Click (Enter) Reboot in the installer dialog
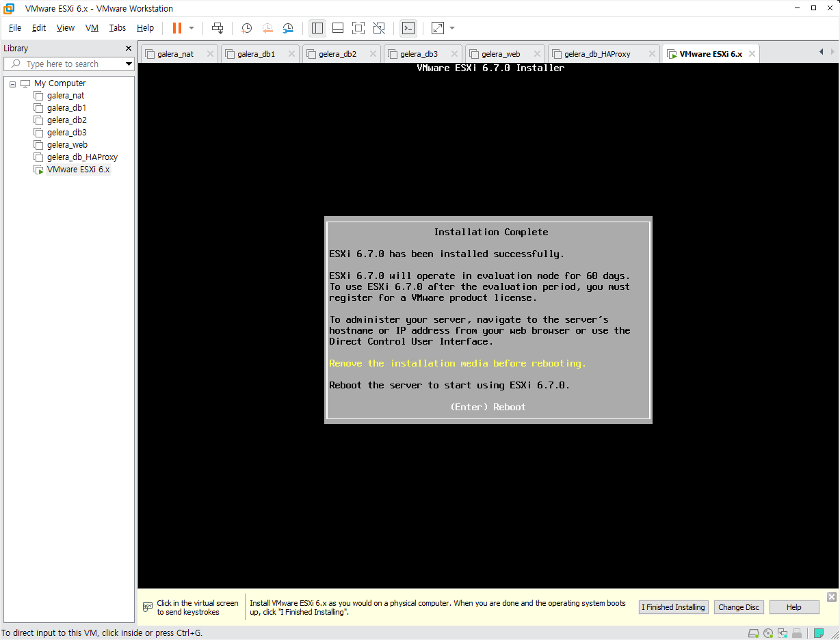This screenshot has width=840, height=640. pos(488,407)
